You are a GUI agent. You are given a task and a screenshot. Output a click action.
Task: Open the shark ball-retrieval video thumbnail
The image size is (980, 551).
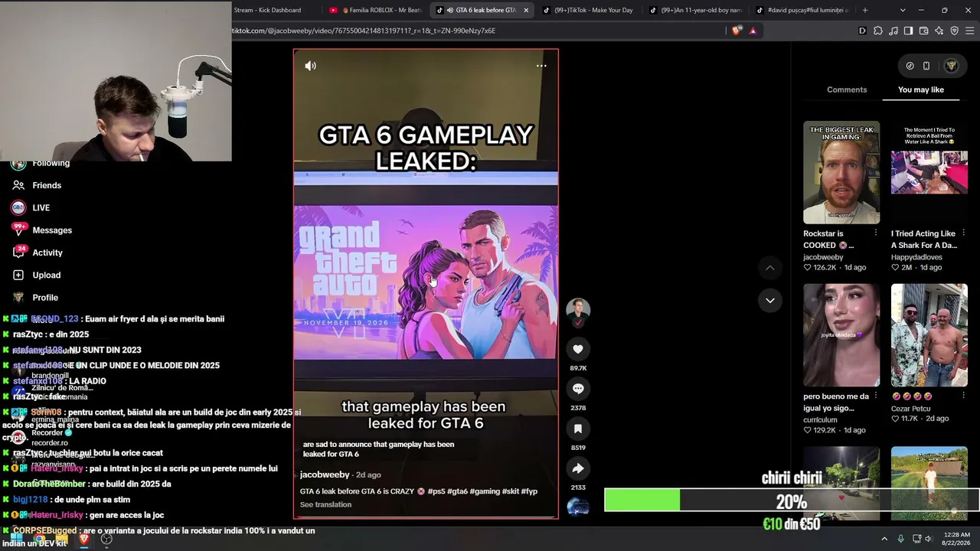click(x=929, y=172)
